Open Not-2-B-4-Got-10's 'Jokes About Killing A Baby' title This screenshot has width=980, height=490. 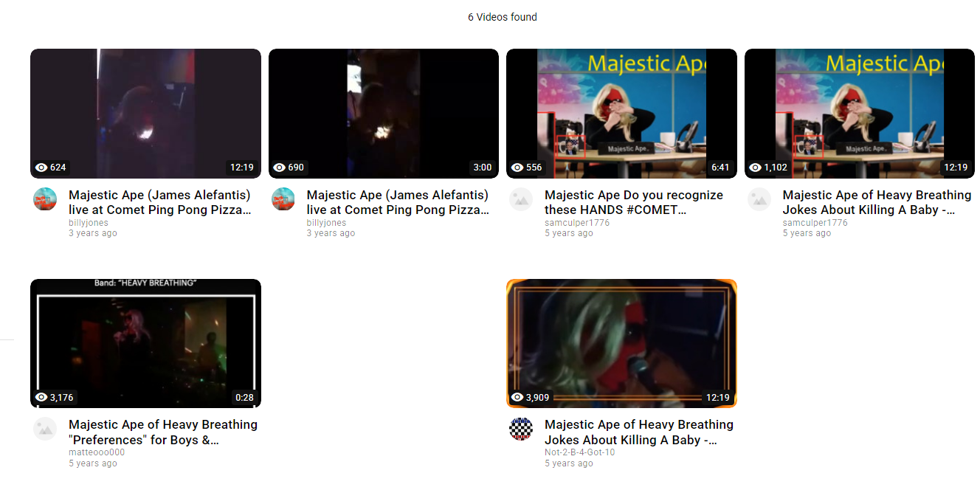click(639, 432)
